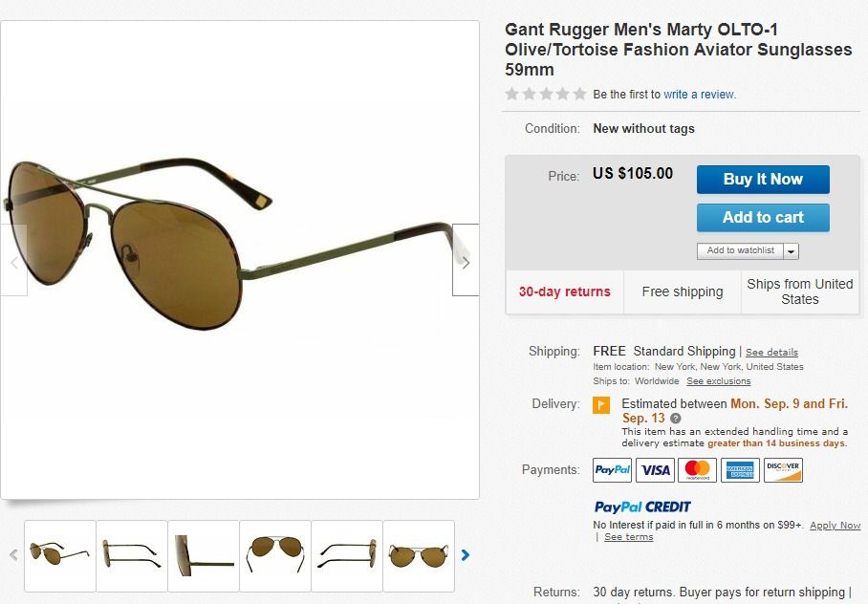The height and width of the screenshot is (604, 868).
Task: Click the PayPal payment icon
Action: click(x=612, y=469)
